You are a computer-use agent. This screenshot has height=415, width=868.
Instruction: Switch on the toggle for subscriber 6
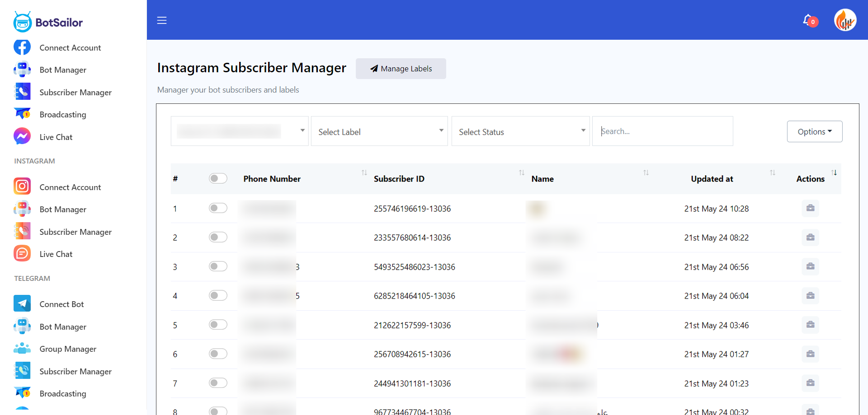[x=218, y=354]
